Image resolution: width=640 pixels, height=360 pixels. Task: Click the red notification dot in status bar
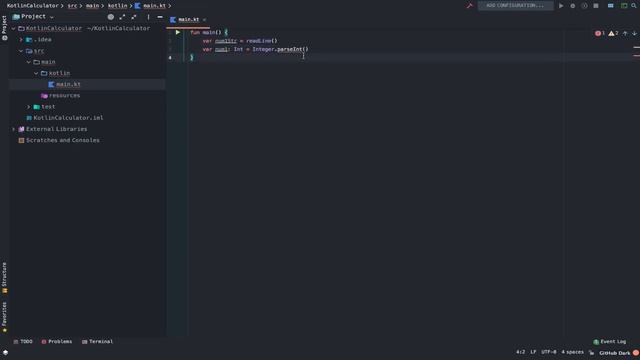coord(636,353)
